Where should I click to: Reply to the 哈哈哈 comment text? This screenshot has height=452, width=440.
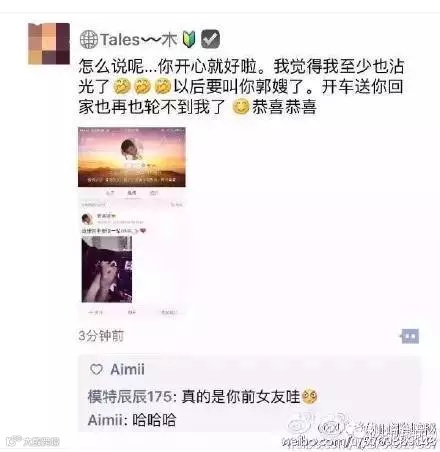click(154, 420)
